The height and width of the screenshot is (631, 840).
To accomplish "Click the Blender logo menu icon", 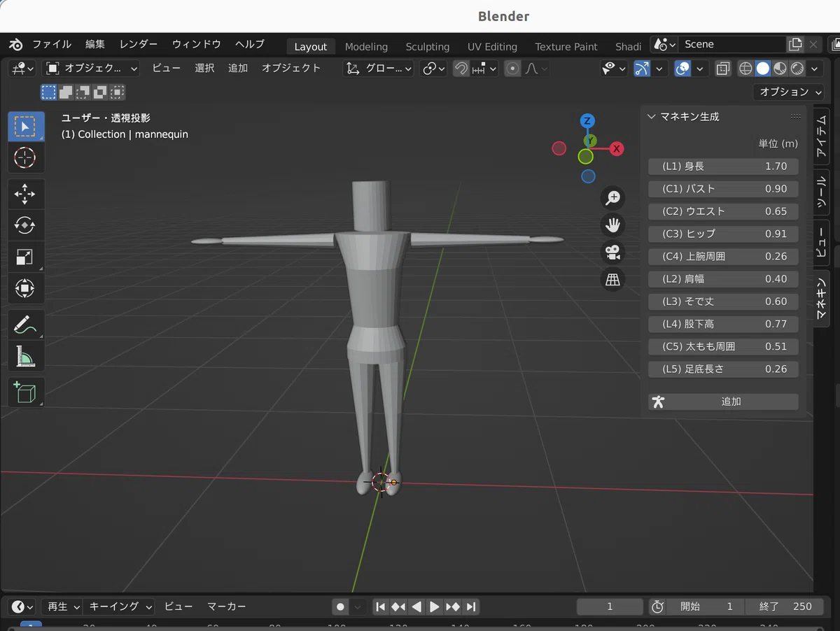I will click(x=15, y=44).
